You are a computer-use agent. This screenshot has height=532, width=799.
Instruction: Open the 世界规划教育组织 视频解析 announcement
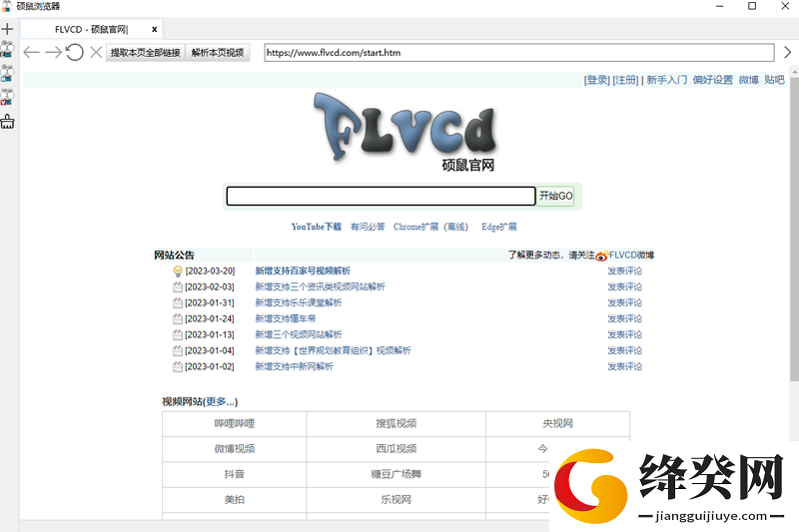(333, 350)
